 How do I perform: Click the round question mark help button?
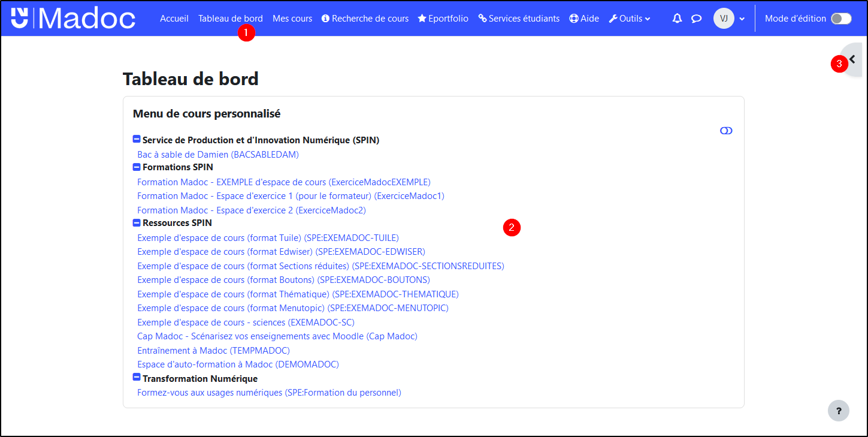coord(839,411)
